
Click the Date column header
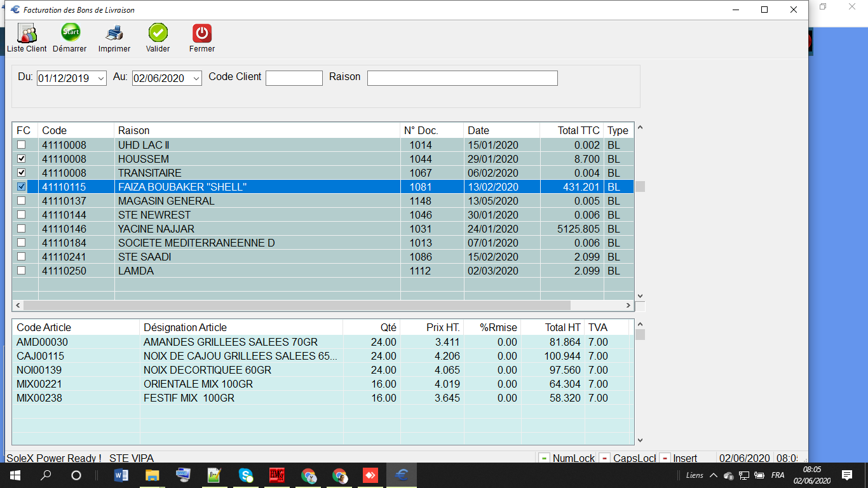502,130
